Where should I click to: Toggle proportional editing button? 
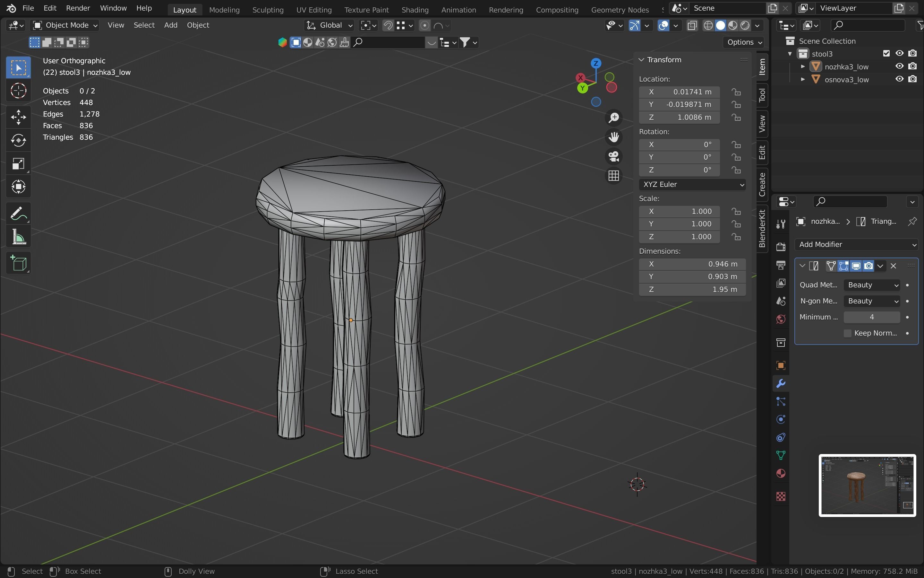(x=424, y=25)
